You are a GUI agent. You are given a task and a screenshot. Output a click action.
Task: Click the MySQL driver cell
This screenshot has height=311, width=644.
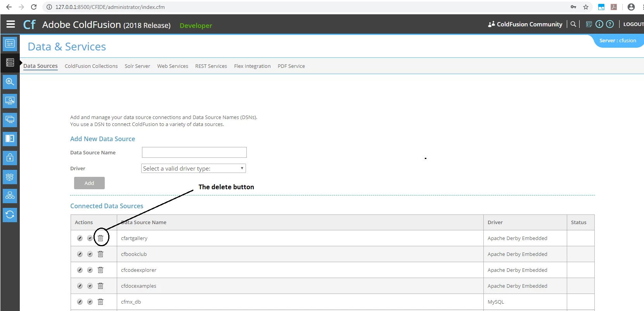(525, 302)
